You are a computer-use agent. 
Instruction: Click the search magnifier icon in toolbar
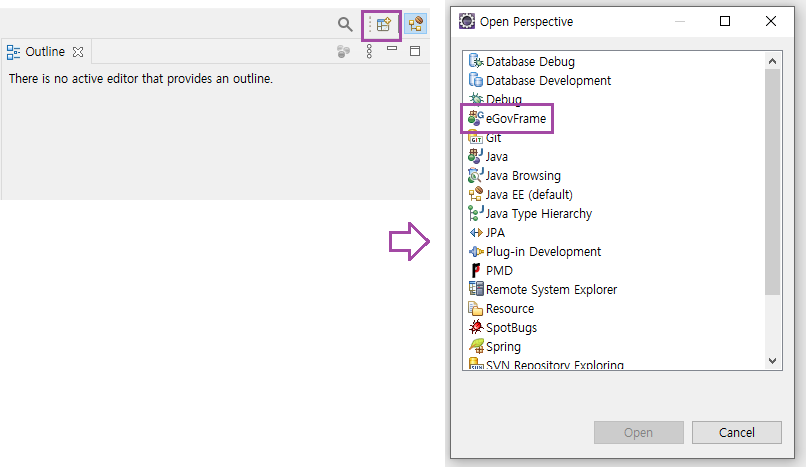[345, 24]
